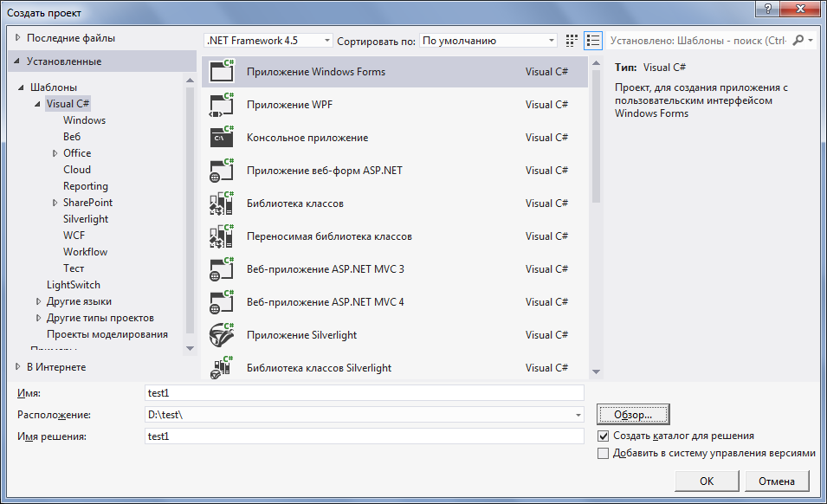Enable 'Добавить в систему управления версиями' checkbox
This screenshot has height=504, width=827.
click(x=603, y=454)
